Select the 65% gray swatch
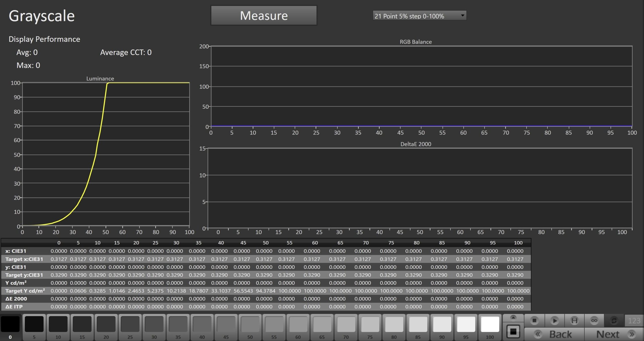Screen dimensions: 644x341 point(322,327)
